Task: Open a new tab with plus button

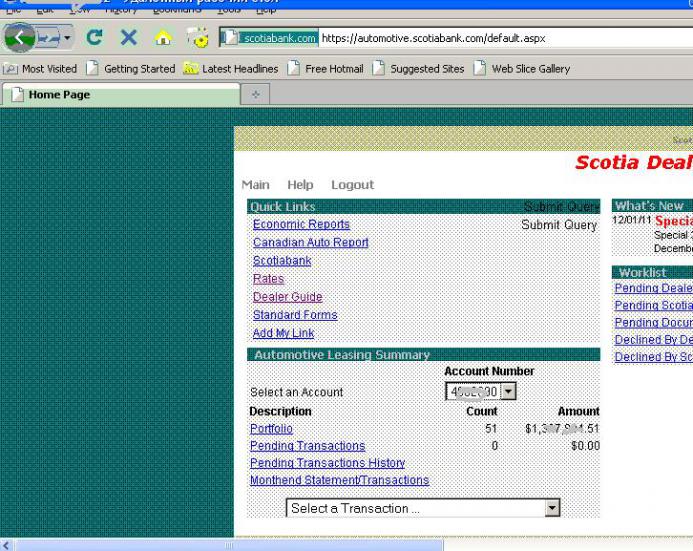Action: pyautogui.click(x=255, y=94)
